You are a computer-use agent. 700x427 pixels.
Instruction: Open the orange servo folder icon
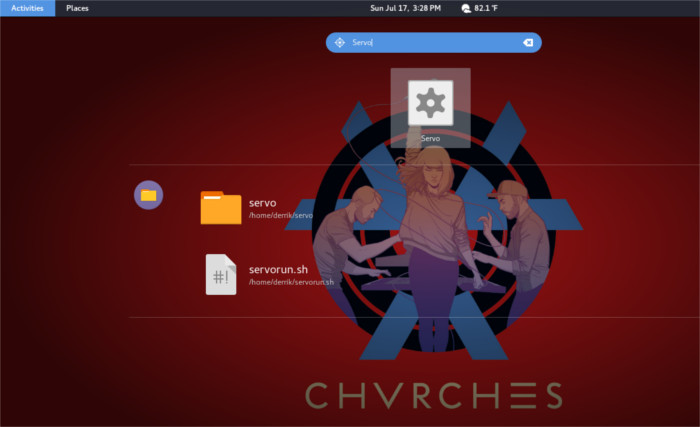221,208
